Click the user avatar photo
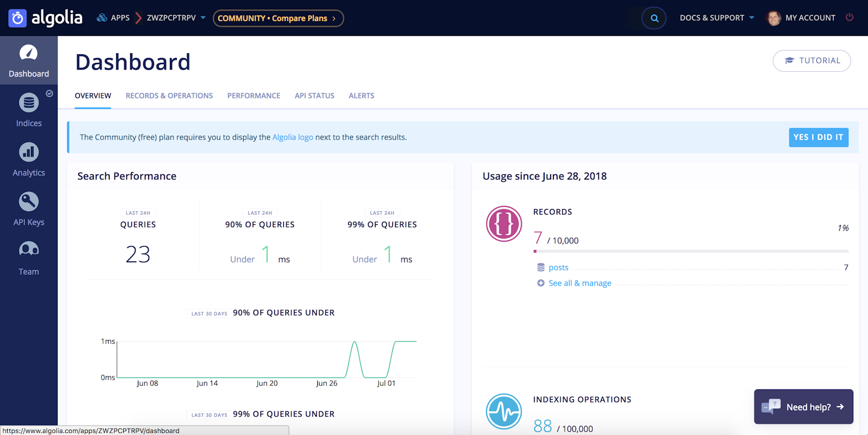868x435 pixels. tap(774, 18)
